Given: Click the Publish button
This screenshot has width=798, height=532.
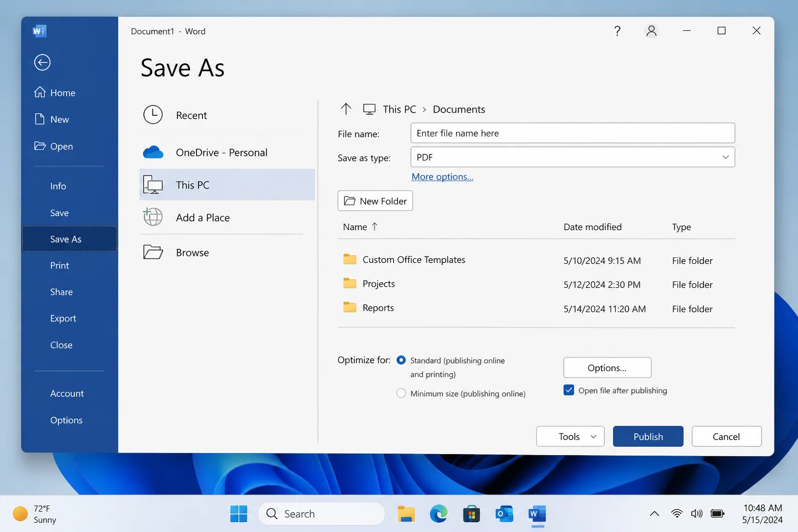Looking at the screenshot, I should coord(648,436).
